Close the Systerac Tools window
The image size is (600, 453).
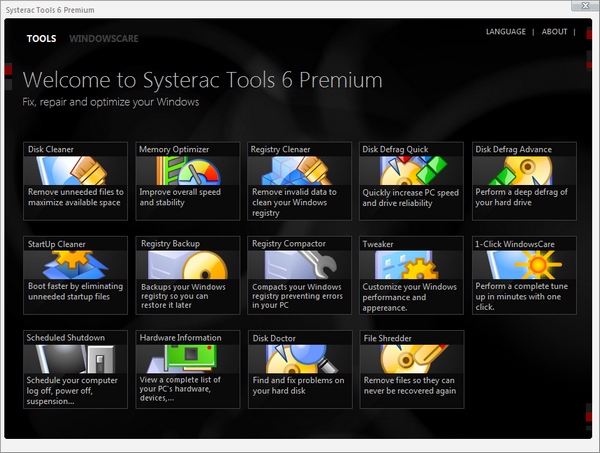585,8
